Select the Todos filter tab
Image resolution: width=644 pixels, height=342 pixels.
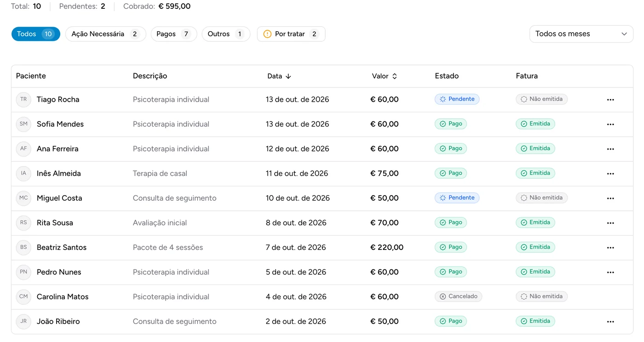[36, 34]
